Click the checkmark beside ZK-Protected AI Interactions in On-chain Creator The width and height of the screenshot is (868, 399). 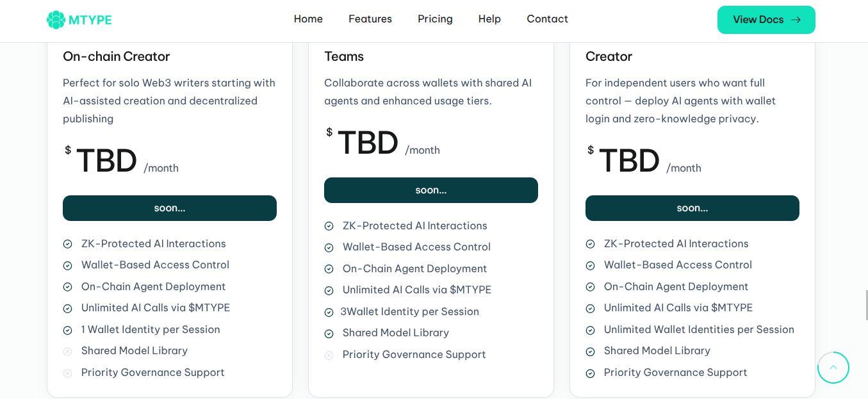point(67,243)
